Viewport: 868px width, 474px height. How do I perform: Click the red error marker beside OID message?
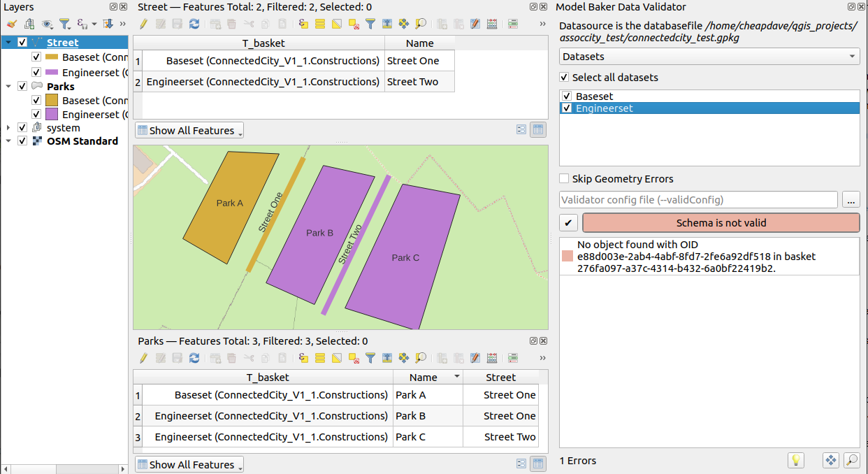567,257
